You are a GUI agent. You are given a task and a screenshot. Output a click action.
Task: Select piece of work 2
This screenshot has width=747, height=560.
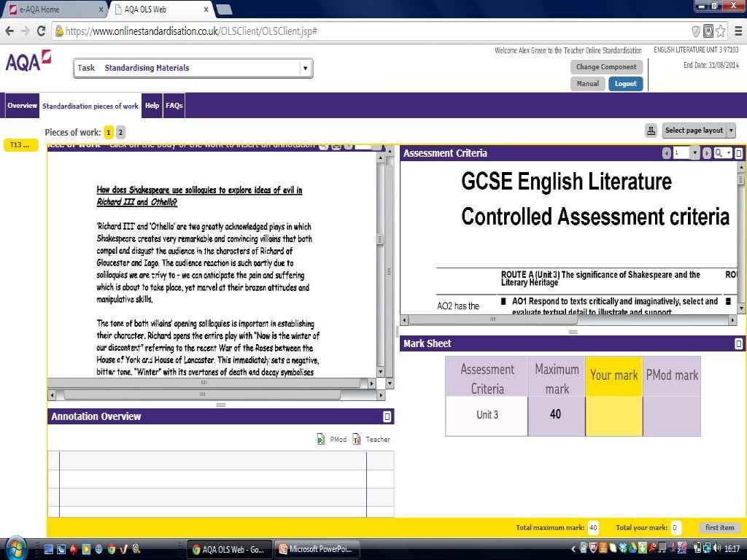click(120, 133)
